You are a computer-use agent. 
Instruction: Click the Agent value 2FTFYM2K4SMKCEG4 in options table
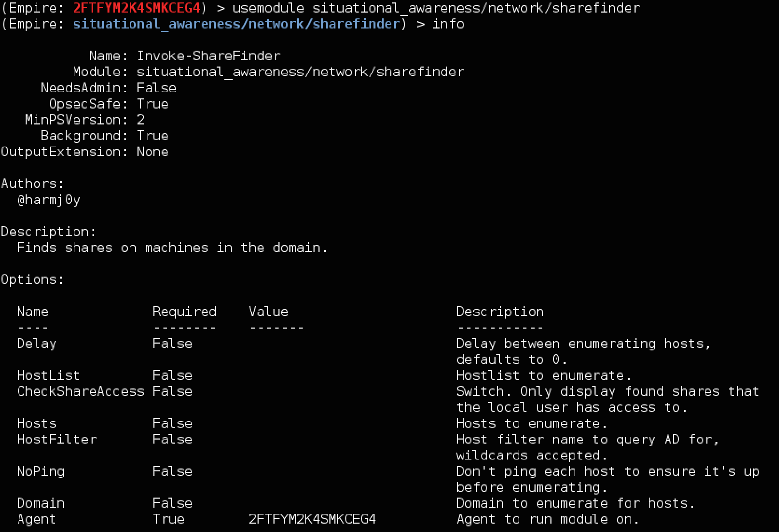tap(312, 519)
